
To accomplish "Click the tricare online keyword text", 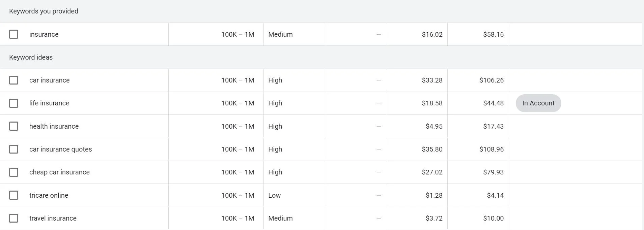I will pyautogui.click(x=49, y=195).
